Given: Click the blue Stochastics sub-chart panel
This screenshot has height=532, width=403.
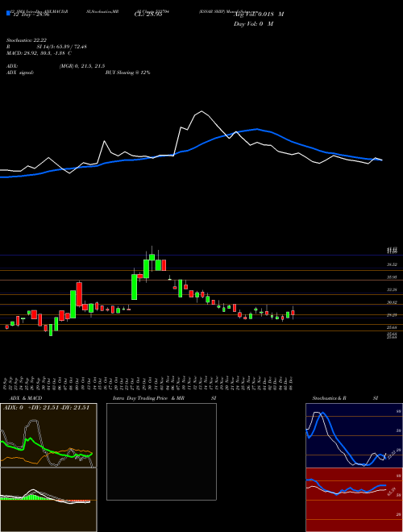Looking at the screenshot, I should tap(354, 435).
